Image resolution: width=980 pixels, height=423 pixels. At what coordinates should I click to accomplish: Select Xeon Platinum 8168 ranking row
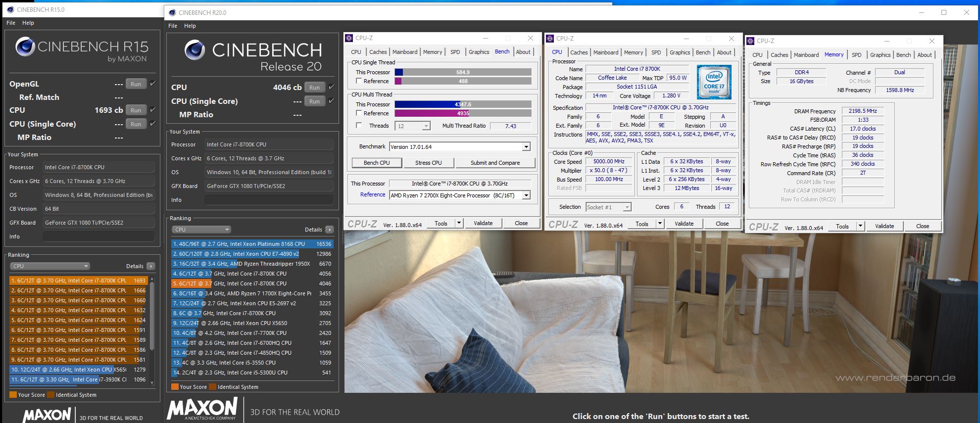click(x=252, y=244)
